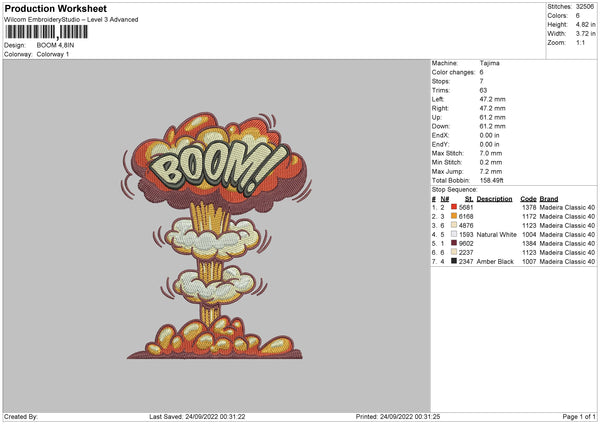Select the Colorway 1 value

(x=55, y=54)
